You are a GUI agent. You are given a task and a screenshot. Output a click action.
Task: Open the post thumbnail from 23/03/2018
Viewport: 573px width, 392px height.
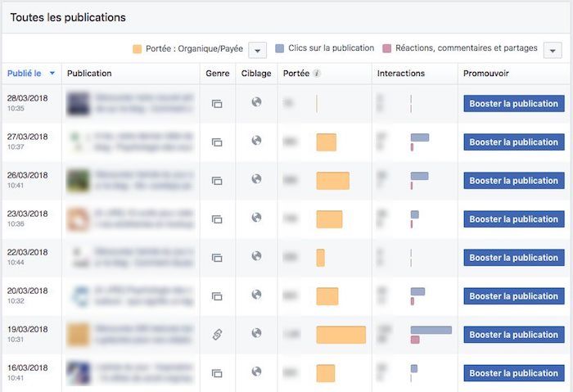79,219
